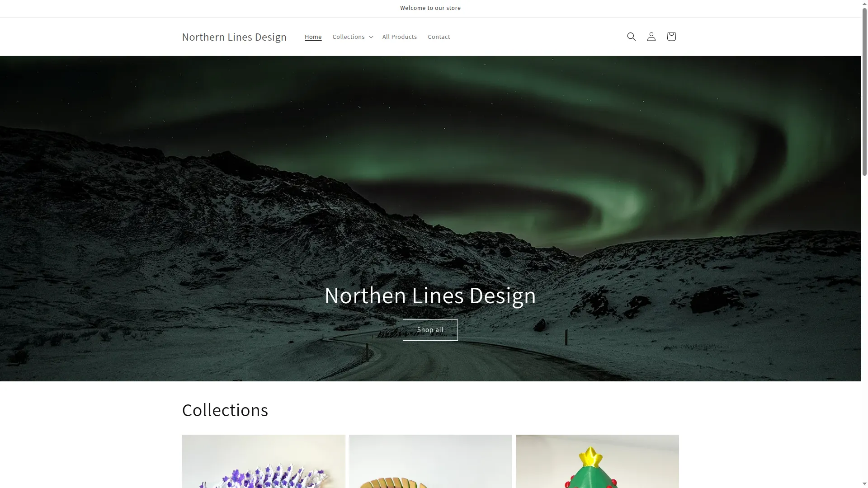Go to the Home menu item
The width and height of the screenshot is (868, 488).
[313, 37]
